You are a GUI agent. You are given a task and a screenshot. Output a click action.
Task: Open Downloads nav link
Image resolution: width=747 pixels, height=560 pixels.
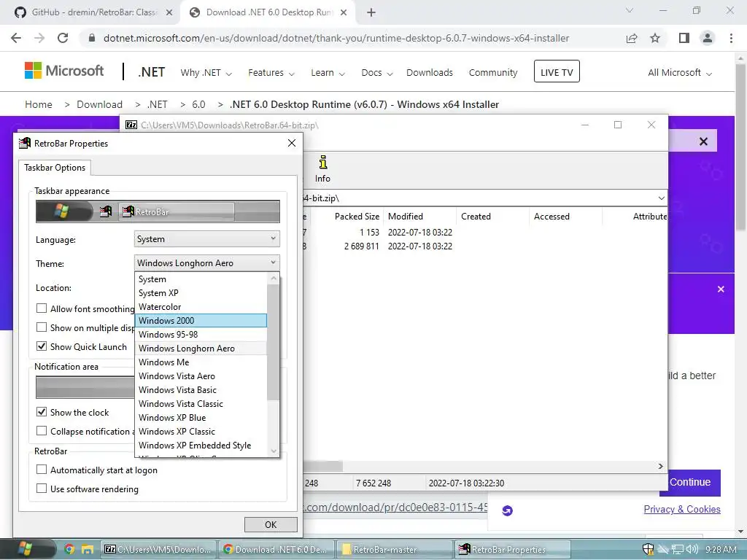(x=429, y=73)
